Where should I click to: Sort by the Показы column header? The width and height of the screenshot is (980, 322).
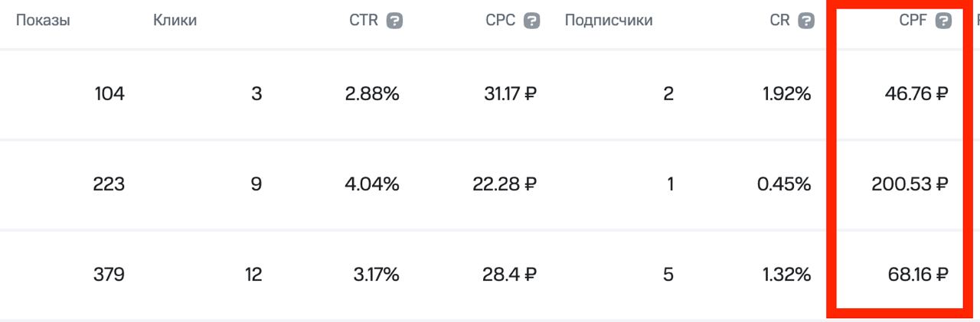coord(43,21)
